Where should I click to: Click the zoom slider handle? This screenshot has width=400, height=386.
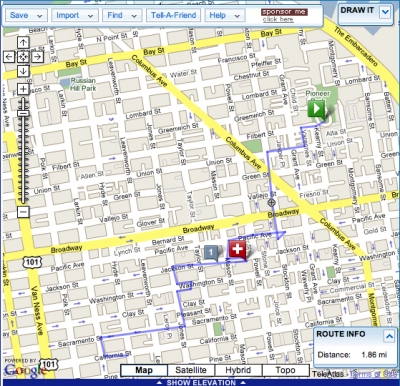click(23, 113)
